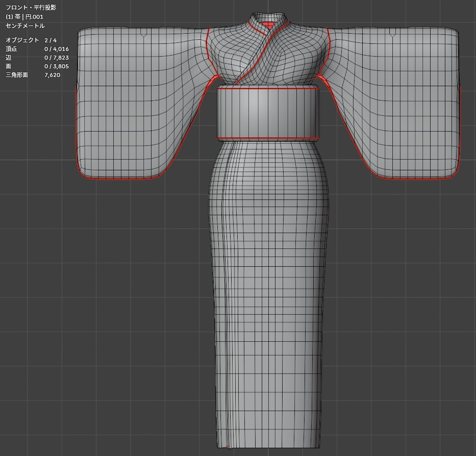Click the 頂点 vertex count line
Screen dimensions: 476x456
click(x=37, y=49)
